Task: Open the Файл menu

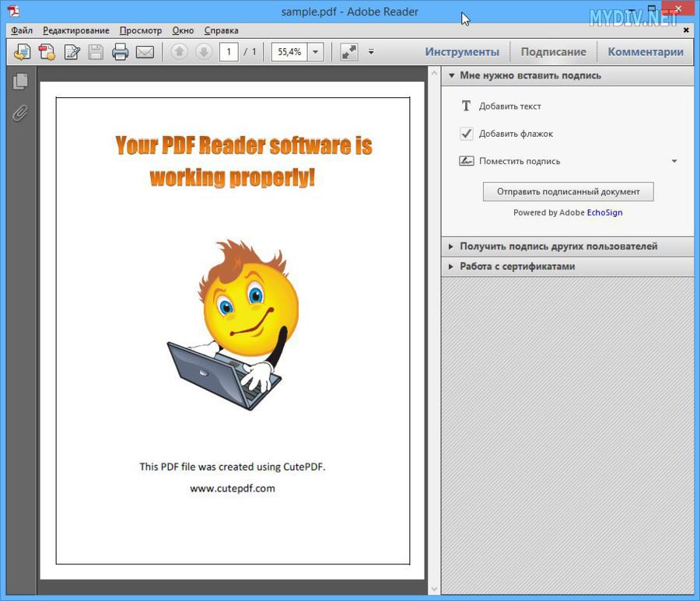Action: 22,30
